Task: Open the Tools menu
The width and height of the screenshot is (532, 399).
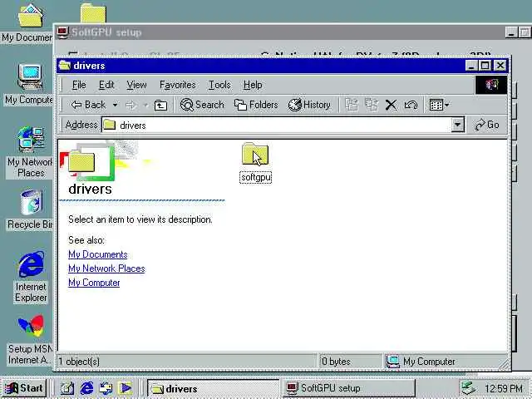Action: (219, 85)
